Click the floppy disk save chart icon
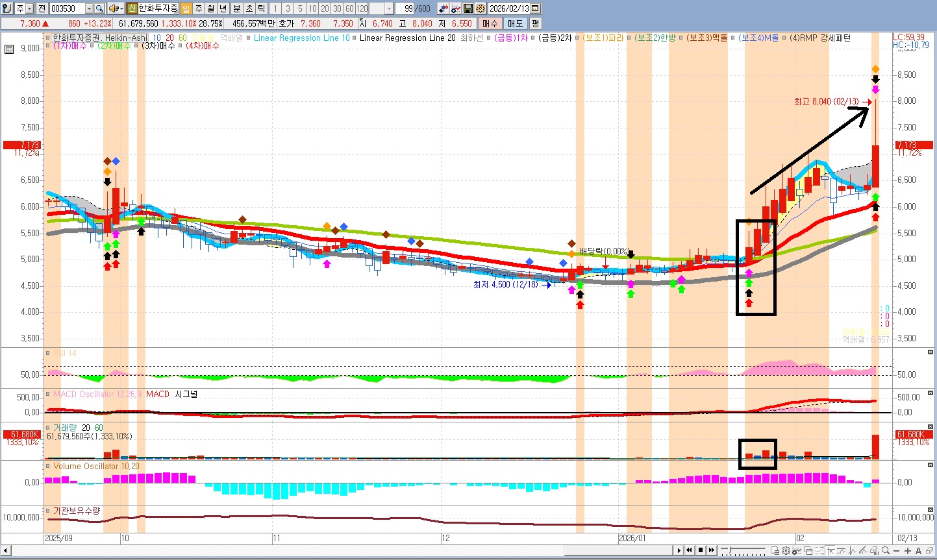 468,8
